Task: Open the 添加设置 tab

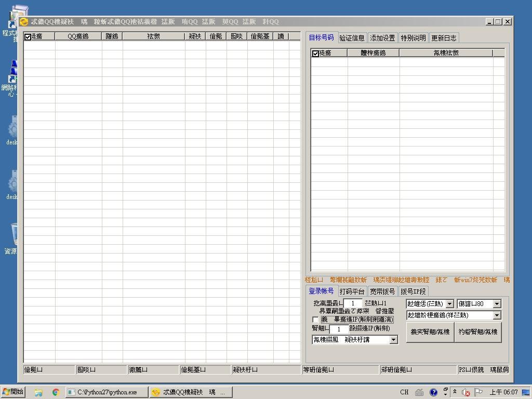Action: 382,38
